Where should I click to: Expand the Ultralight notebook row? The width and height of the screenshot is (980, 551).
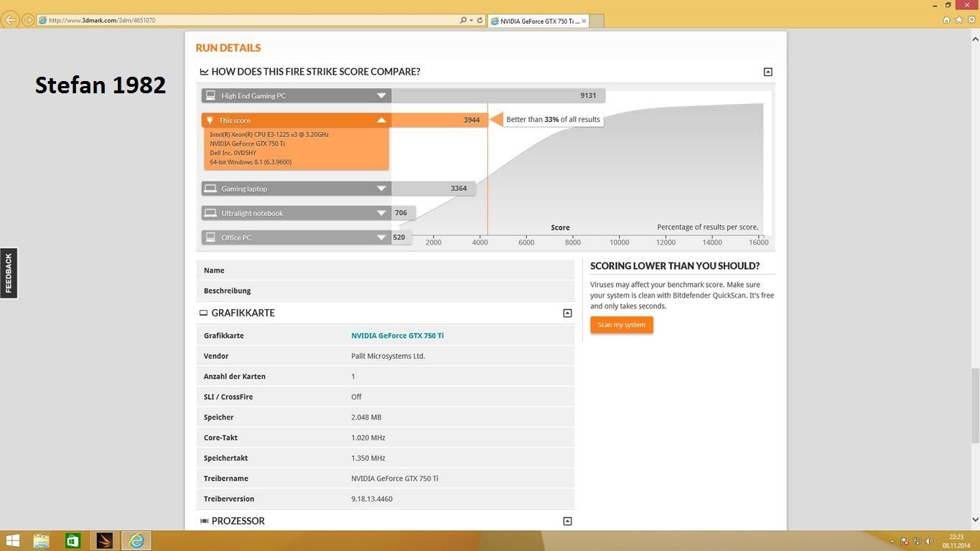[x=381, y=213]
